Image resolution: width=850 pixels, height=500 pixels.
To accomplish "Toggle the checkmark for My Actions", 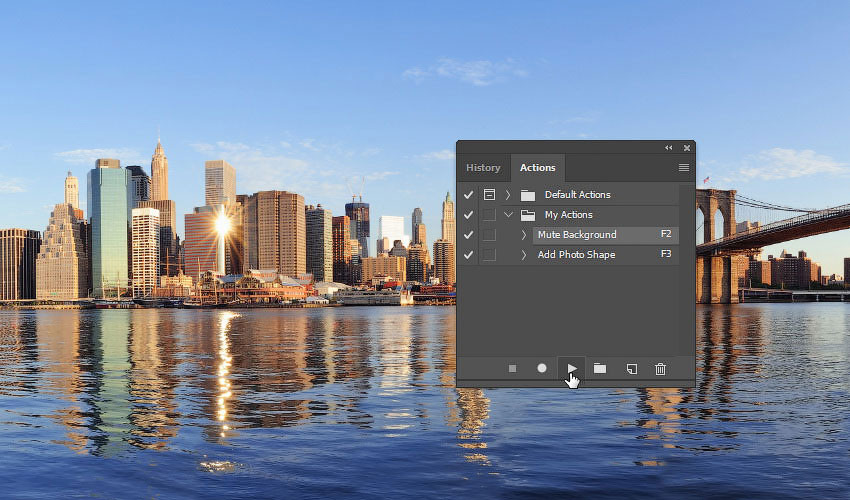I will coord(468,215).
